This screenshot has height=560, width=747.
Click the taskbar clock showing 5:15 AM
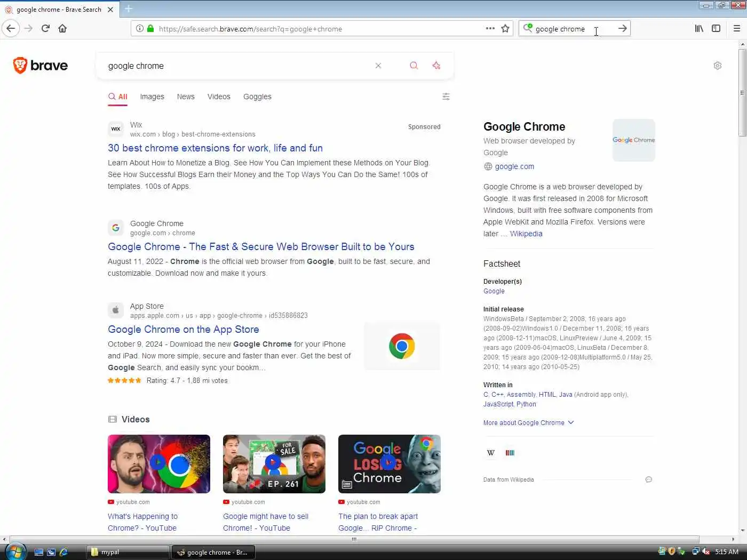click(x=727, y=552)
